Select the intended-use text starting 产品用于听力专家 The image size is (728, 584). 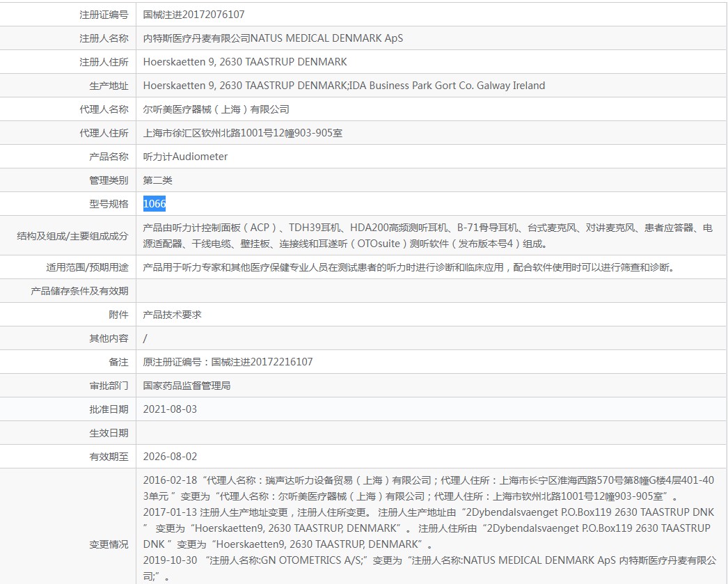click(x=409, y=267)
